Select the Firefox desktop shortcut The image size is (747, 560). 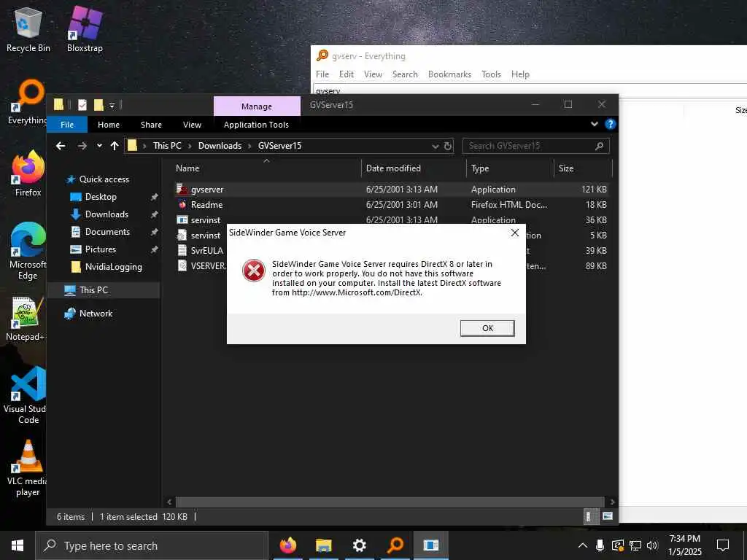pos(28,174)
